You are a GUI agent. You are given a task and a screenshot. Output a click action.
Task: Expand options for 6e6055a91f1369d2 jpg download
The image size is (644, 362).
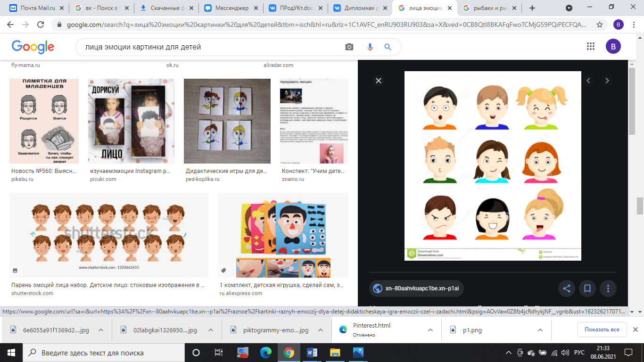pyautogui.click(x=100, y=330)
